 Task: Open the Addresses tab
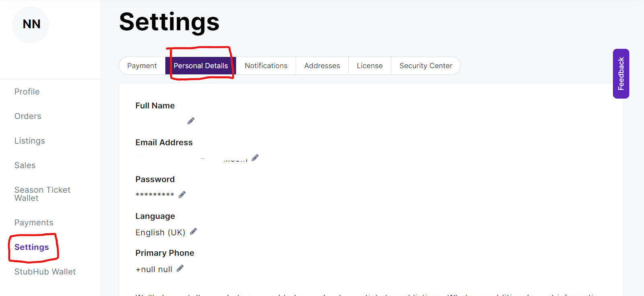click(322, 66)
